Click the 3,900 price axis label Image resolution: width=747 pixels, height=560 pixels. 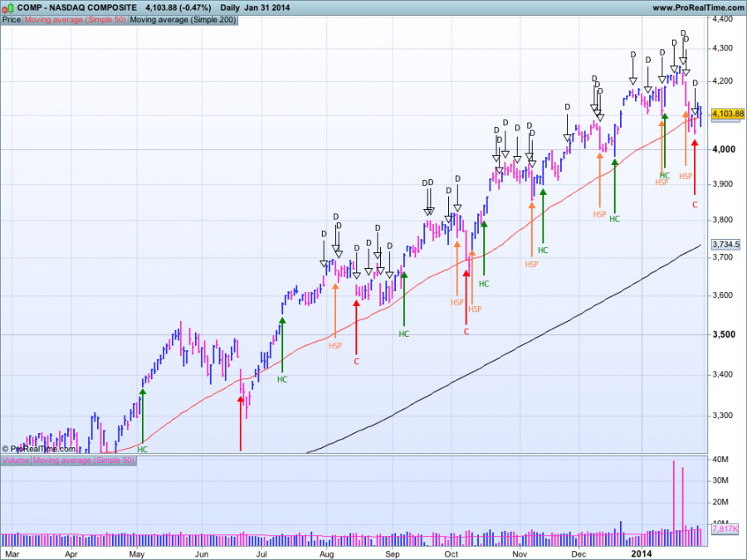[723, 184]
